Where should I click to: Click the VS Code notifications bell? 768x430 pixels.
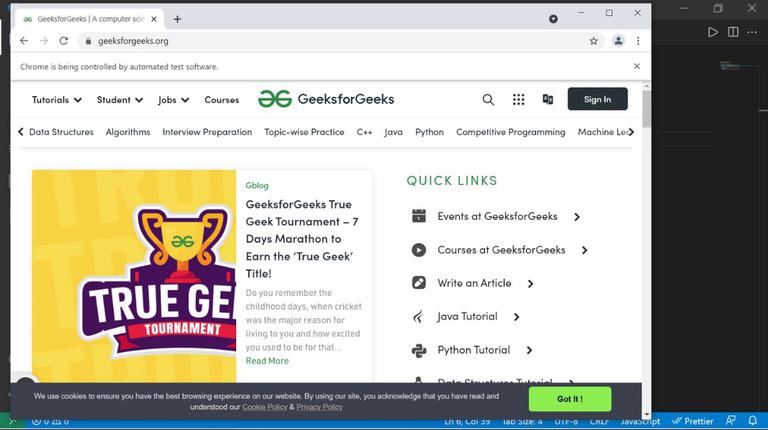(752, 421)
